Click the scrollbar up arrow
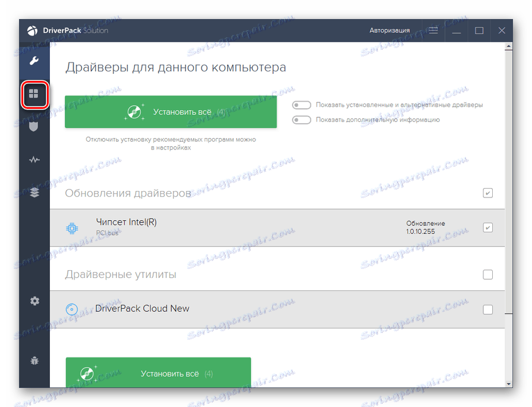This screenshot has height=407, width=532. 508,46
